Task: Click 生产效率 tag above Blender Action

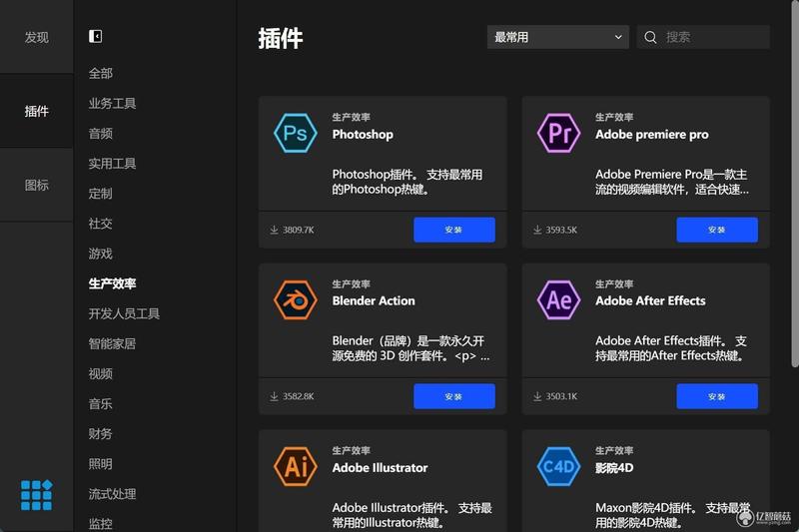Action: pos(352,284)
